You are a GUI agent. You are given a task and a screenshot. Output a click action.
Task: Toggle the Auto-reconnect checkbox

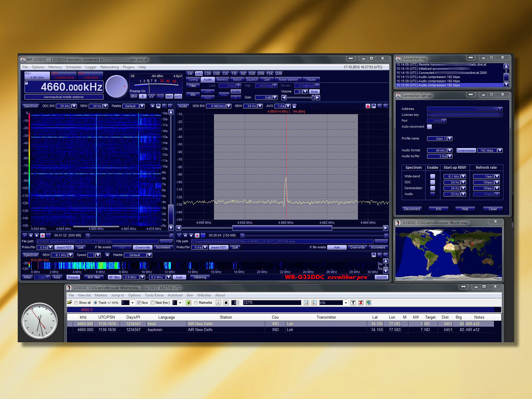tap(429, 127)
